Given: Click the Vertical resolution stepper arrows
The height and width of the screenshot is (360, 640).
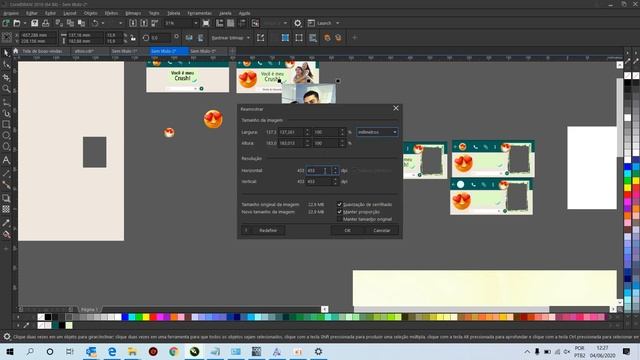Looking at the screenshot, I should click(x=335, y=181).
